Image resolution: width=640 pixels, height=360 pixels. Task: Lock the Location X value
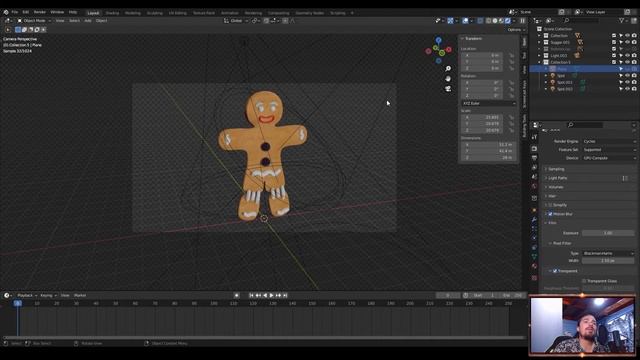coord(511,55)
